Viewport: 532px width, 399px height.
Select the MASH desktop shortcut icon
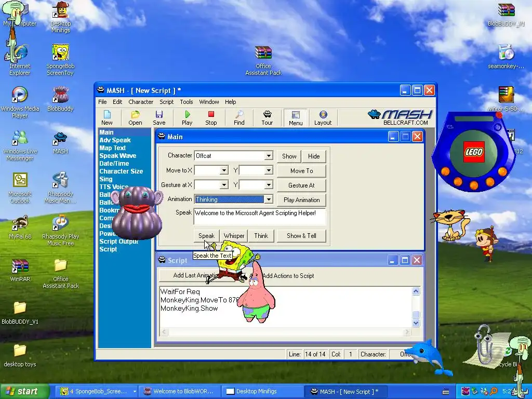click(x=60, y=142)
